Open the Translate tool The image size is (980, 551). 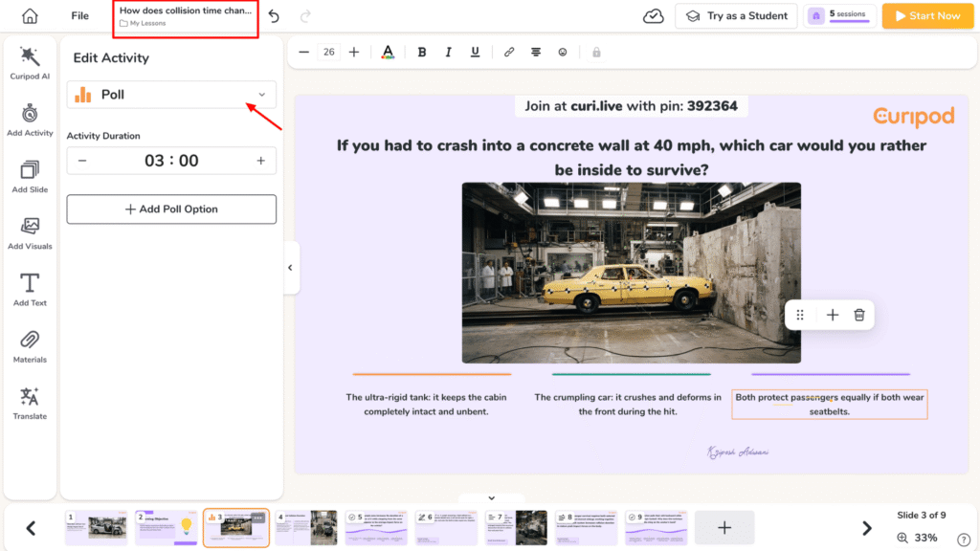tap(30, 404)
